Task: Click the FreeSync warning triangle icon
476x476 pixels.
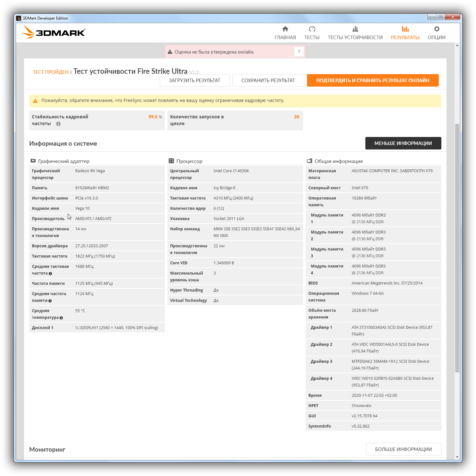Action: pyautogui.click(x=35, y=101)
